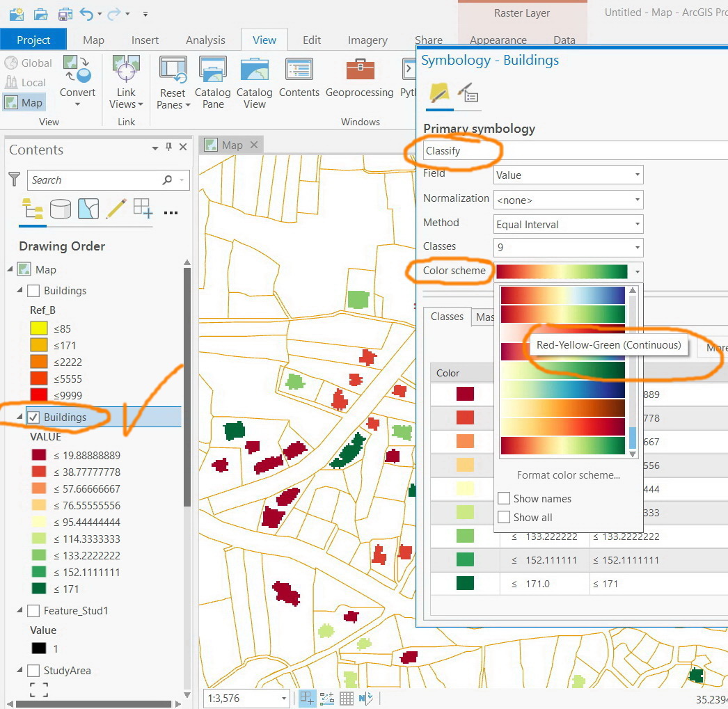This screenshot has height=709, width=728.
Task: Enable the Show all checkbox
Action: (504, 517)
